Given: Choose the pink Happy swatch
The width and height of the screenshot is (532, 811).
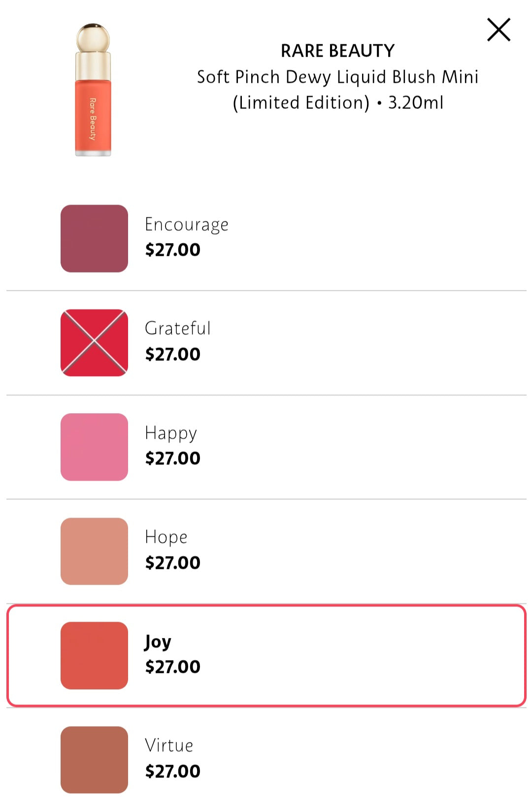Looking at the screenshot, I should coord(94,447).
